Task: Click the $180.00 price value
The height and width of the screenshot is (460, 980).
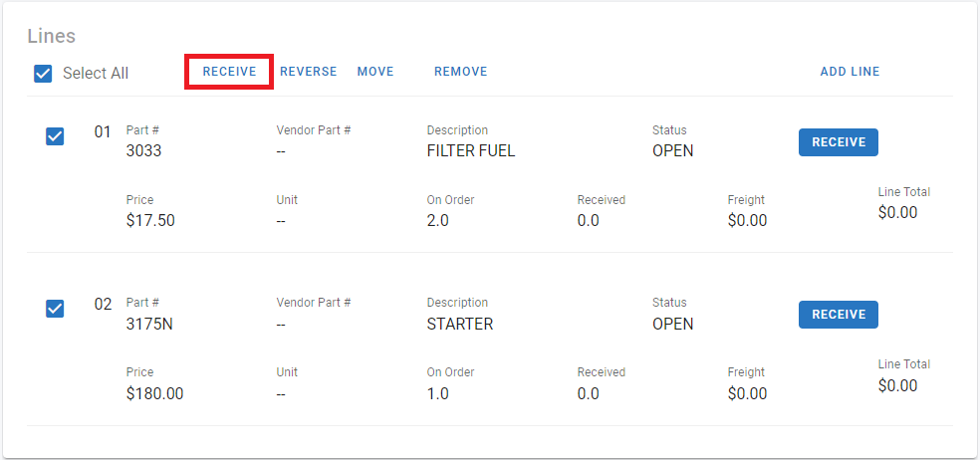Action: (154, 393)
